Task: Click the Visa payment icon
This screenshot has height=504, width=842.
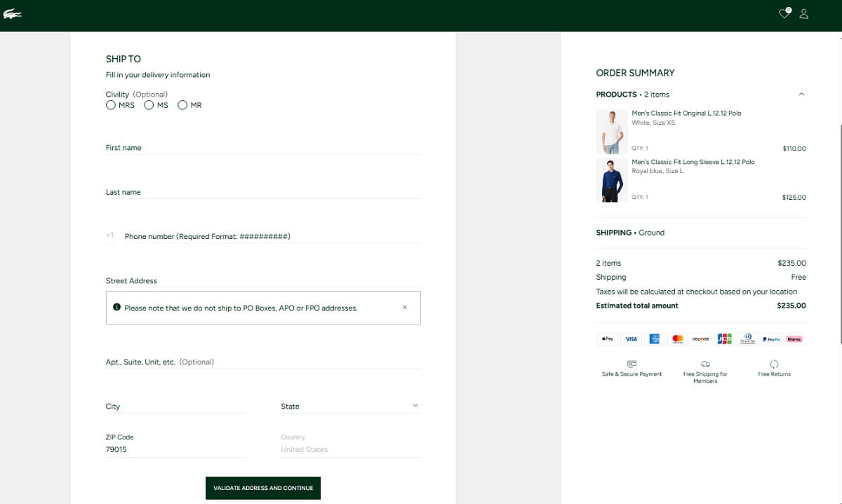Action: [x=631, y=339]
